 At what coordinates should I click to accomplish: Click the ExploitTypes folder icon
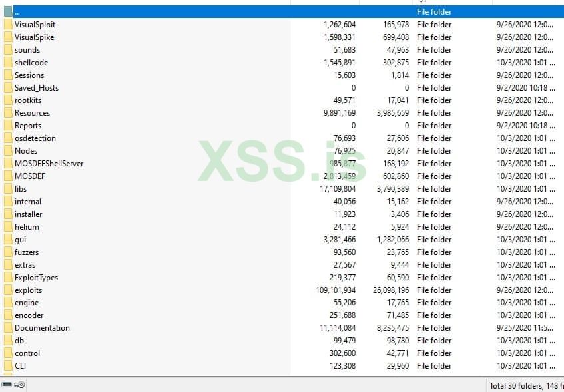(x=8, y=278)
